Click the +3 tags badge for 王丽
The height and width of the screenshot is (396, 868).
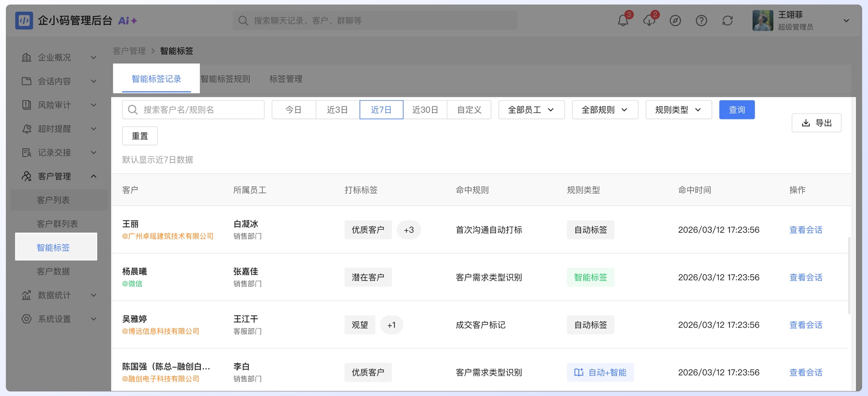(x=409, y=230)
